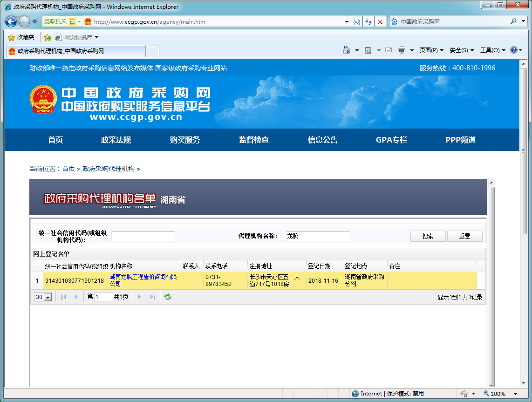
Task: Click the green table refresh icon
Action: tap(168, 297)
